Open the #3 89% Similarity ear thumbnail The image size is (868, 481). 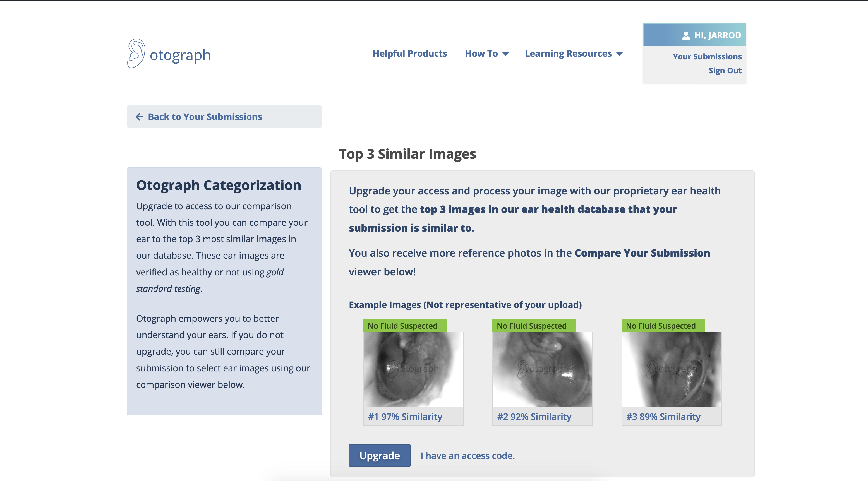click(672, 369)
